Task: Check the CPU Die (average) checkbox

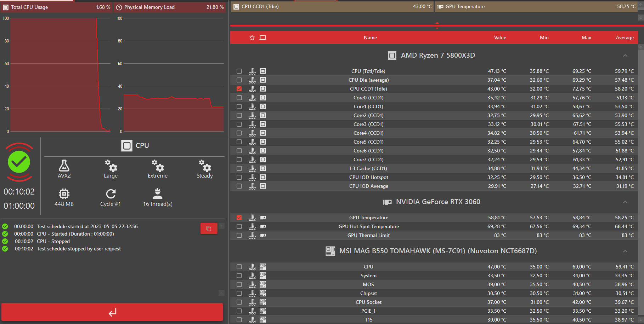Action: tap(239, 80)
